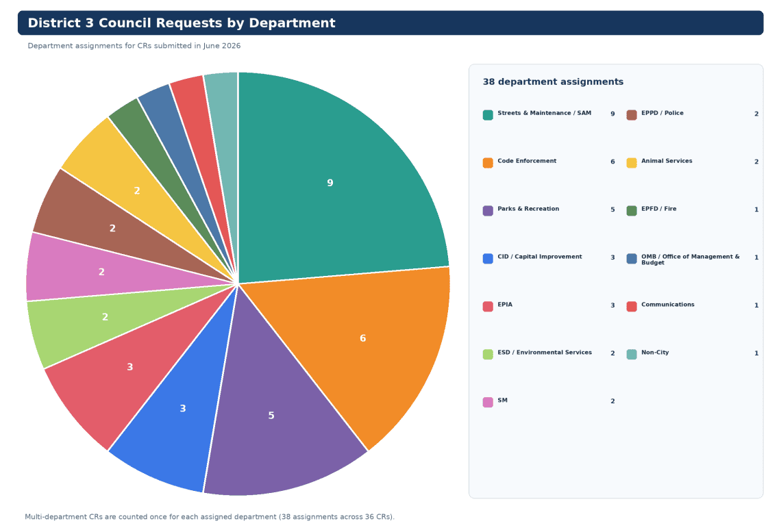Click the purple Parks & Recreation legend swatch
Viewport: 781px width, 532px height.
coord(488,210)
